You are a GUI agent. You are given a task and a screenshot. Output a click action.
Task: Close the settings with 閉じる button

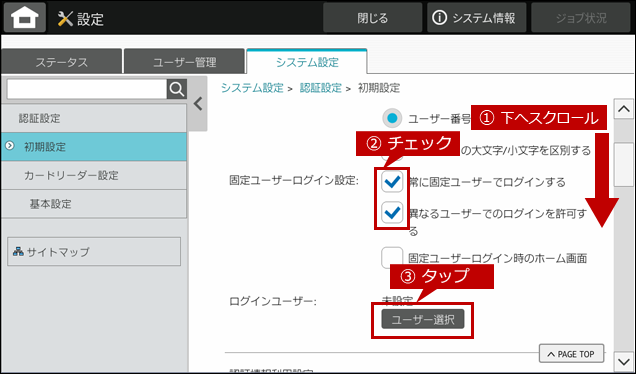coord(372,18)
